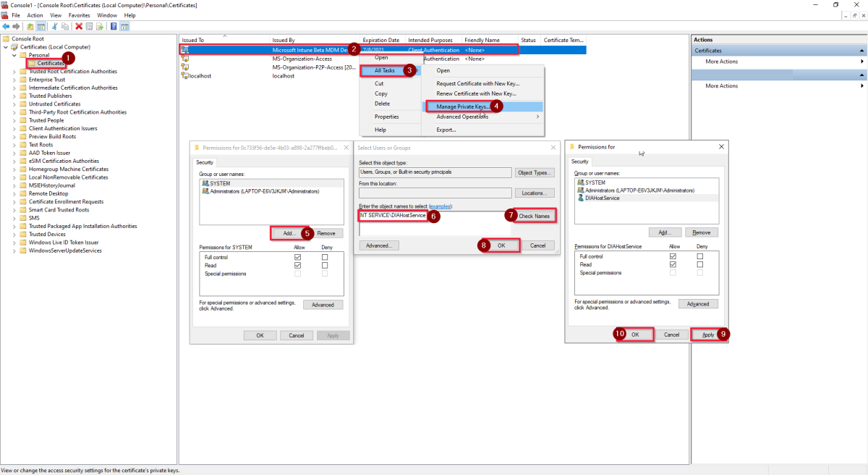Screen dimensions: 868x475
Task: Click the Forward navigation arrow
Action: click(16, 27)
